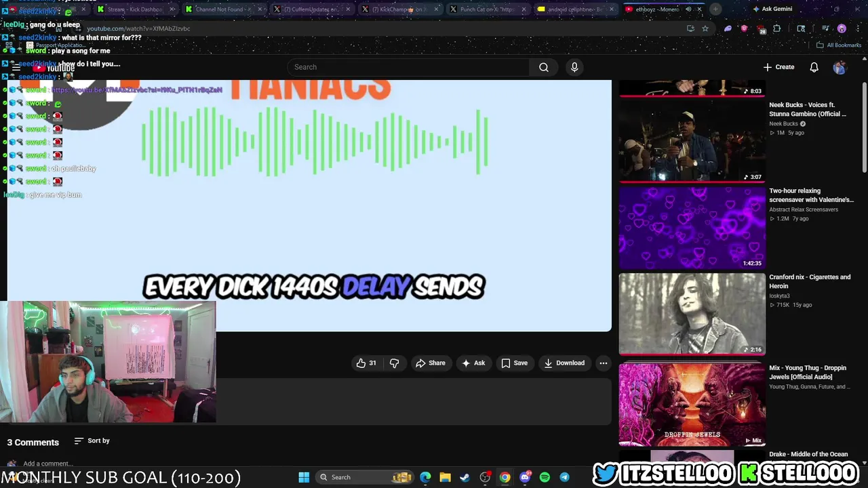Viewport: 868px width, 488px height.
Task: Open Spotify from taskbar
Action: click(545, 477)
